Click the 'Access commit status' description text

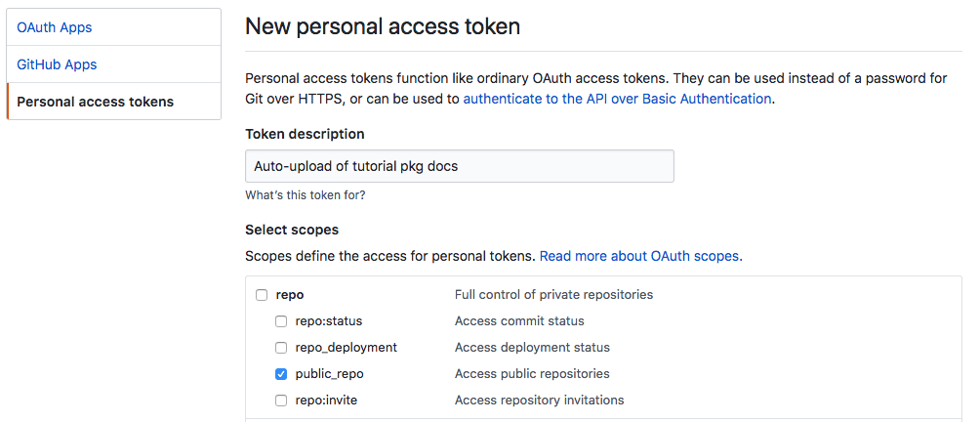(519, 321)
